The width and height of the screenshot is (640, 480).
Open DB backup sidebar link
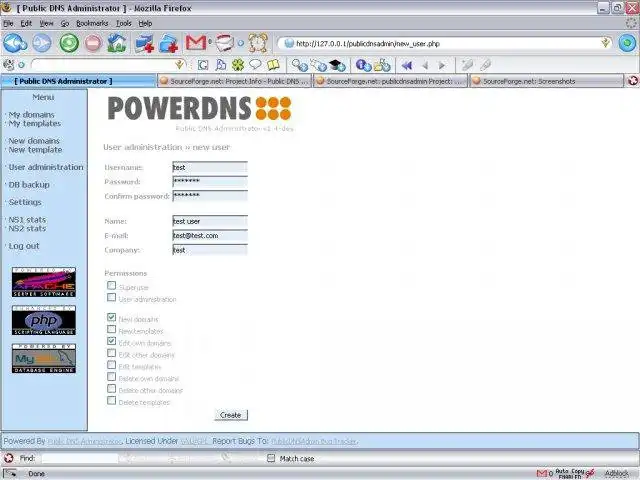pyautogui.click(x=29, y=185)
